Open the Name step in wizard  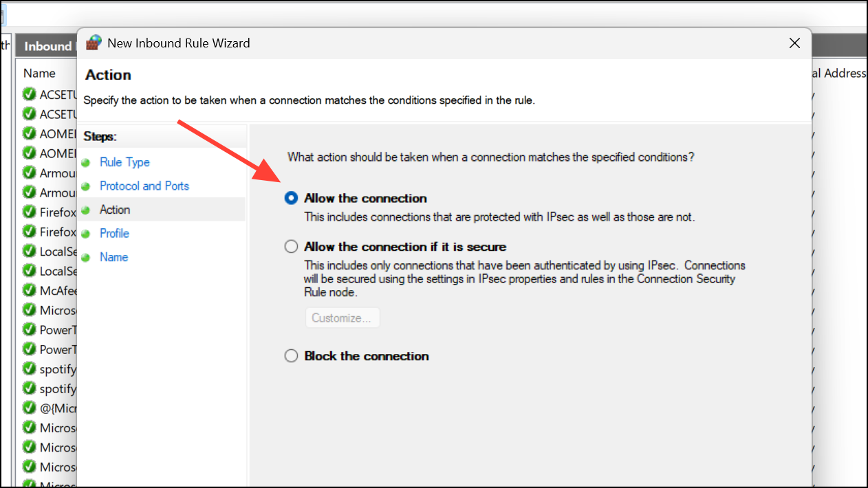pyautogui.click(x=113, y=256)
